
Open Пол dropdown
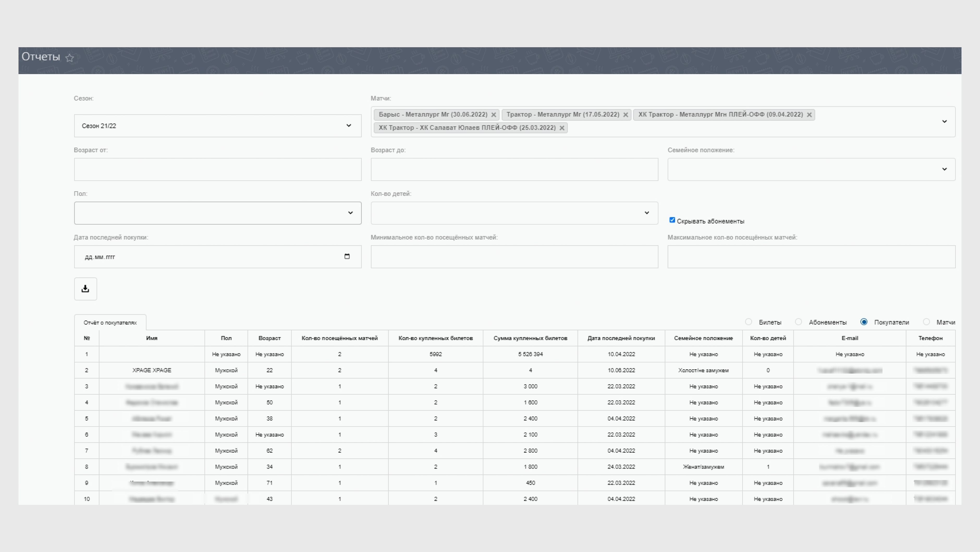click(218, 213)
